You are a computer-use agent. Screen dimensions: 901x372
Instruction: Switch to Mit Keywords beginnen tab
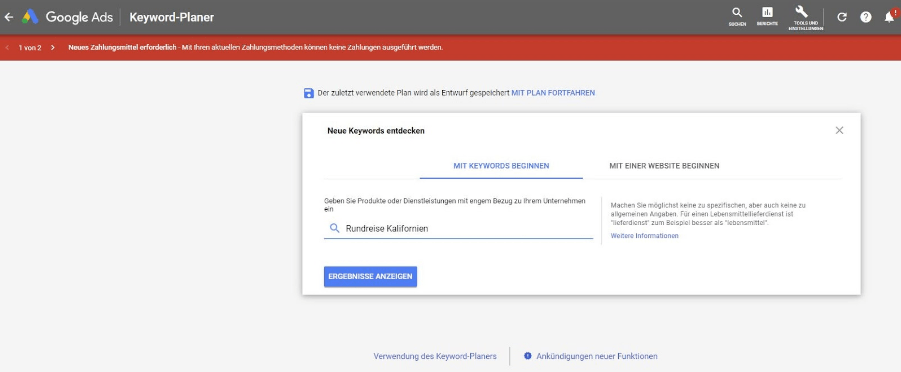[501, 166]
